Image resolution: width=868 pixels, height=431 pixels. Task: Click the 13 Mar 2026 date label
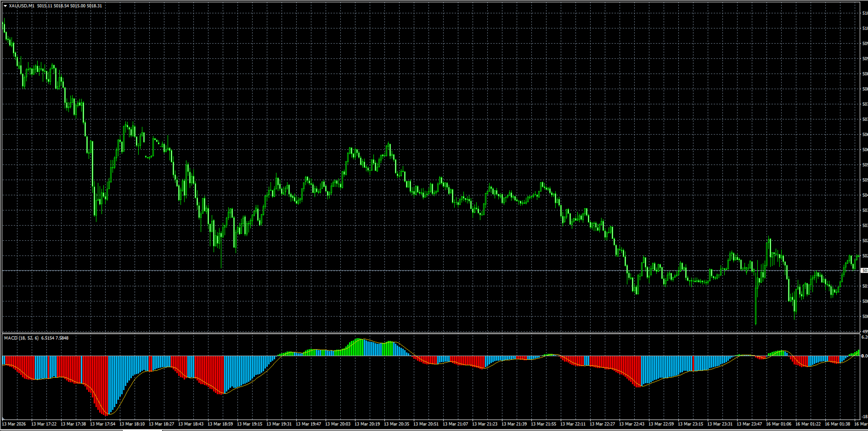[14, 424]
